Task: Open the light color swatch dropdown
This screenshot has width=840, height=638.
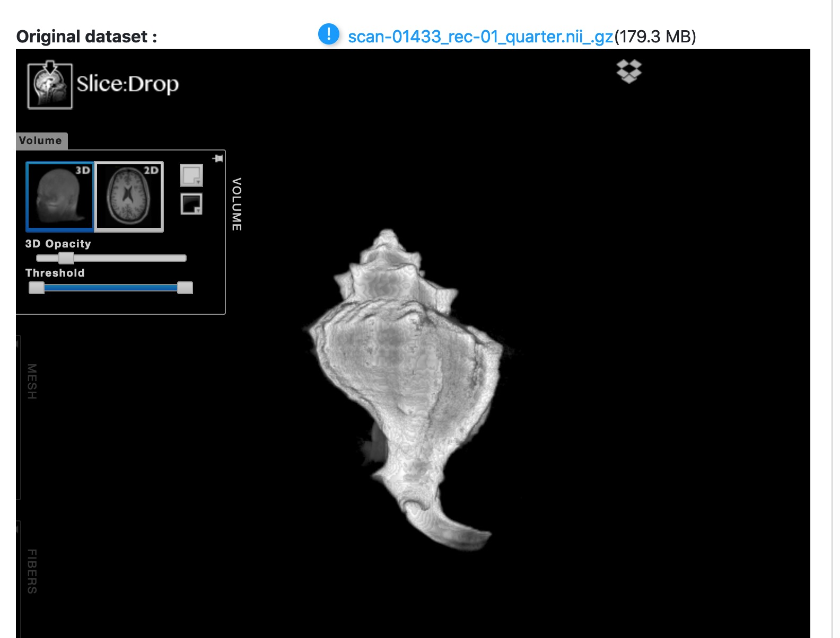Action: [x=191, y=175]
